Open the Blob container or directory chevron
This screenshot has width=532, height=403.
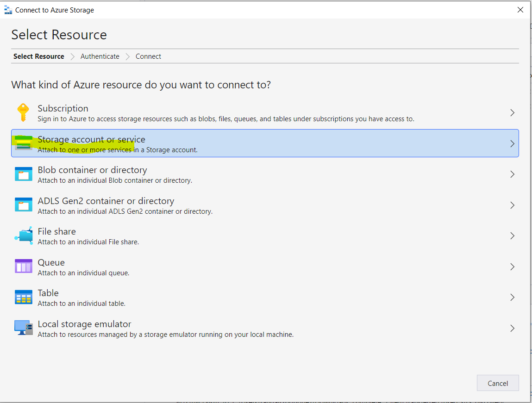pos(512,174)
